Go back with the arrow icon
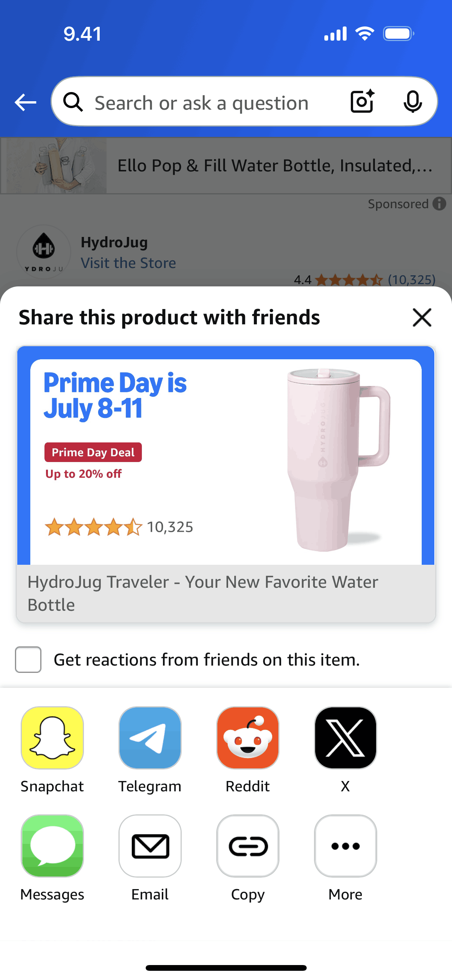Viewport: 452px width, 980px height. 25,102
